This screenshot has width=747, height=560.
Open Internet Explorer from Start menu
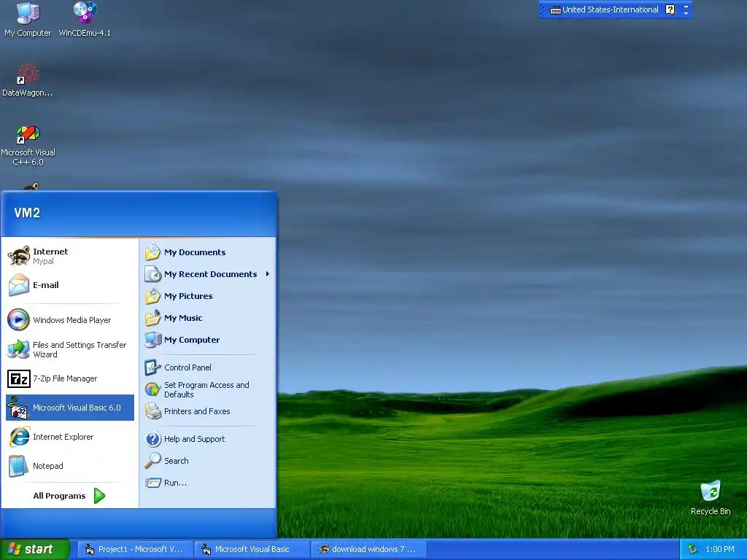(x=70, y=437)
